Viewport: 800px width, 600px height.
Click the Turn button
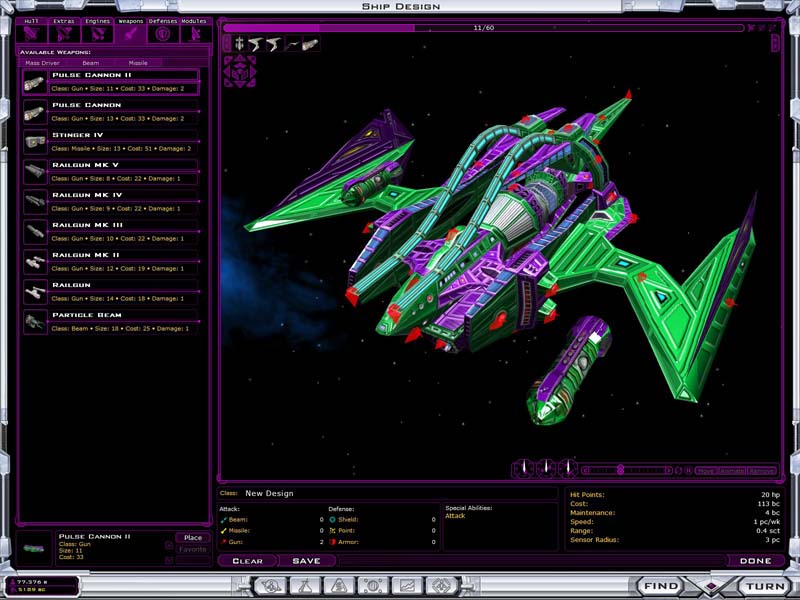tap(766, 586)
